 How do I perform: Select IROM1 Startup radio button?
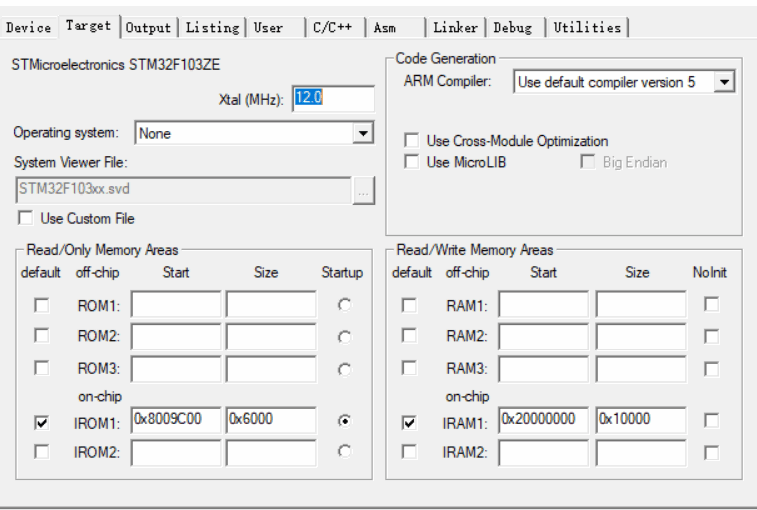point(344,421)
